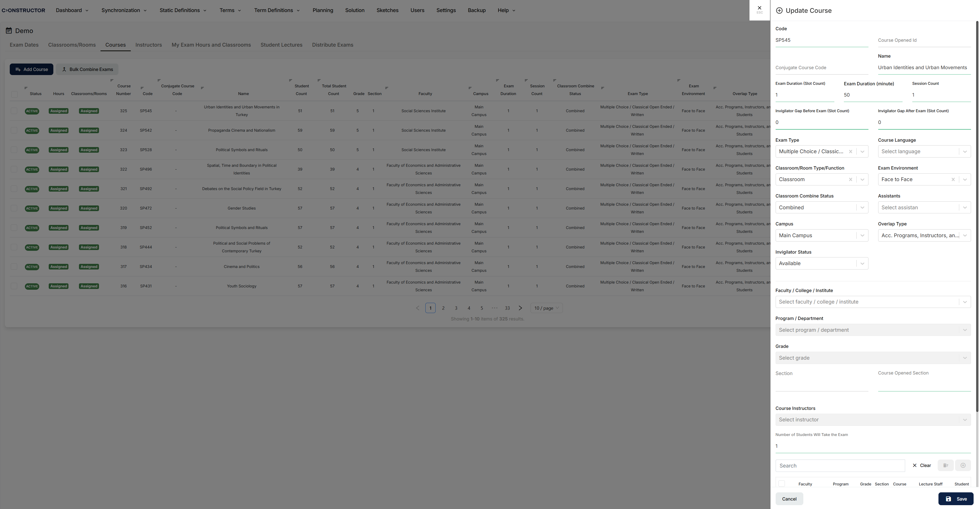Click the Exam Duration (minute) field
The height and width of the screenshot is (509, 980).
(873, 95)
